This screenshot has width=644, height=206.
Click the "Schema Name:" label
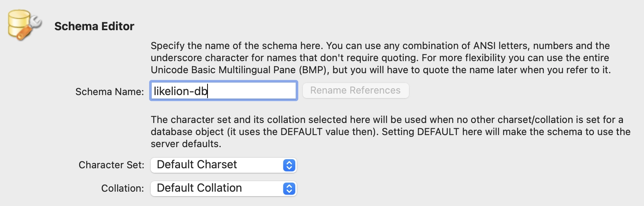click(x=109, y=92)
